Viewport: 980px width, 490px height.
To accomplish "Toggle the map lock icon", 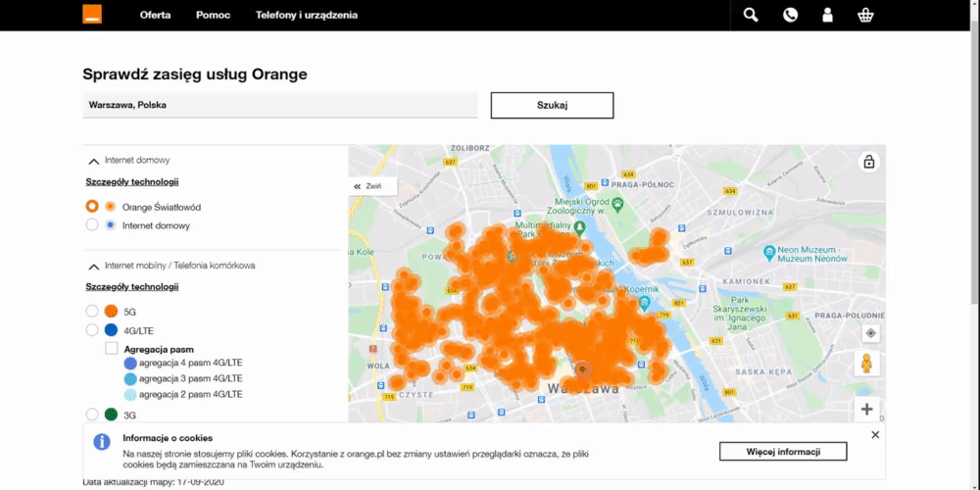I will pos(868,162).
